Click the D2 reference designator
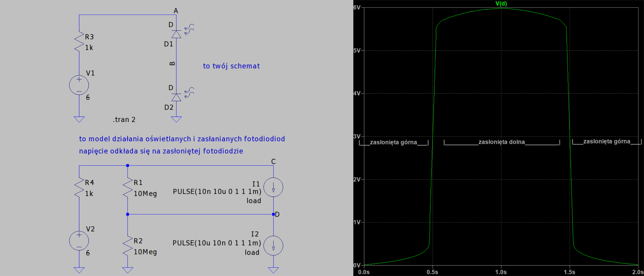This screenshot has height=276, width=644. tap(169, 108)
